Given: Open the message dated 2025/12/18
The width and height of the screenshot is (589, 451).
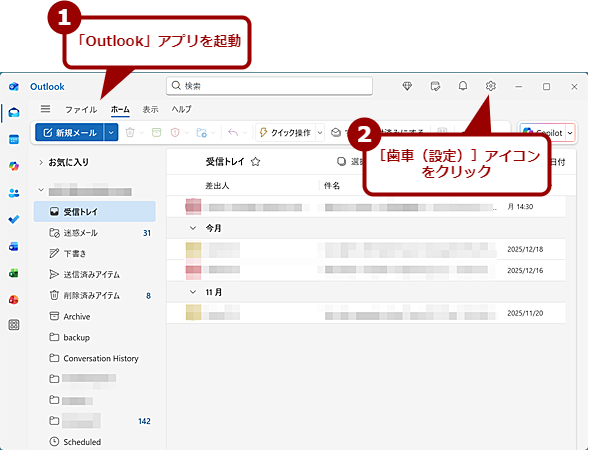Looking at the screenshot, I should click(366, 249).
